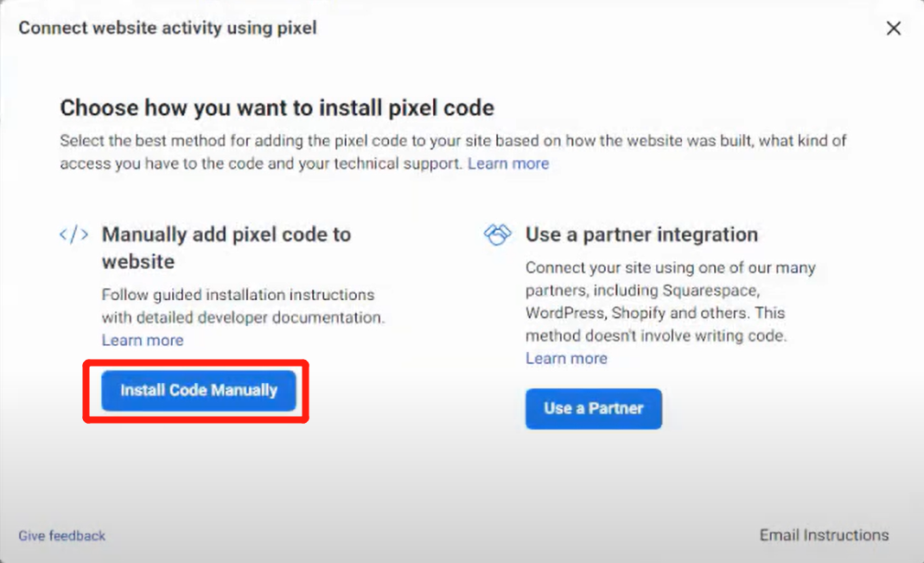
Task: Choose the Use a Partner button
Action: coord(594,408)
